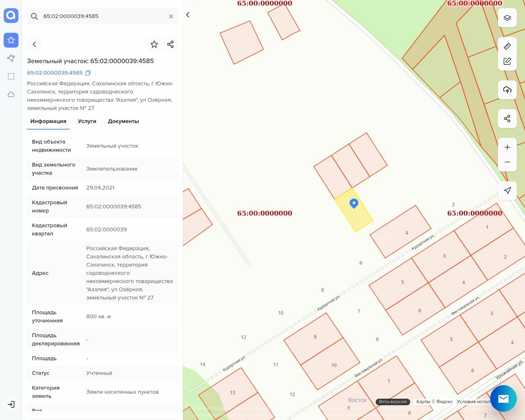Go back from the plot details
Image resolution: width=525 pixels, height=420 pixels.
click(34, 44)
